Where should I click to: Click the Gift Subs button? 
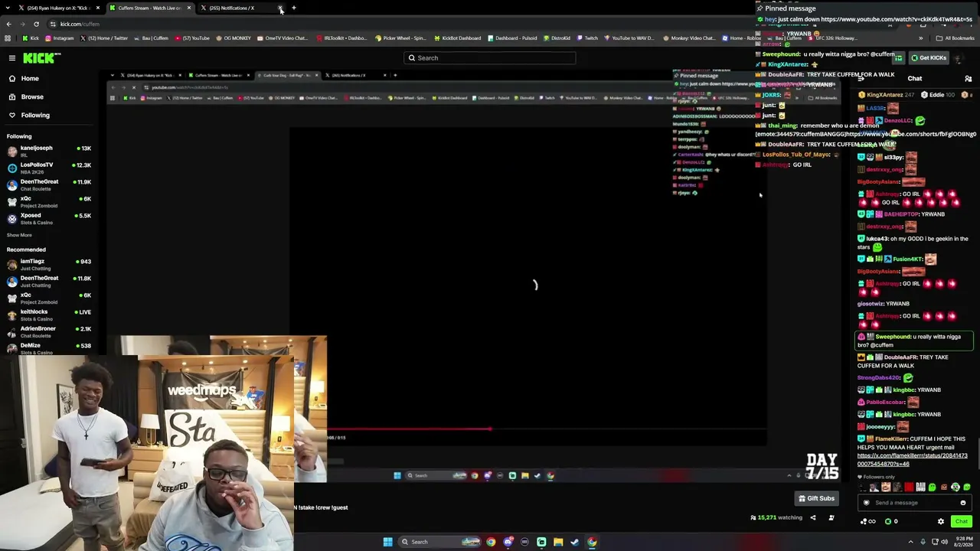pyautogui.click(x=816, y=499)
